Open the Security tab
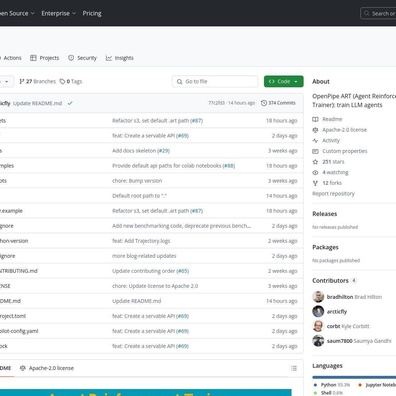 82,58
